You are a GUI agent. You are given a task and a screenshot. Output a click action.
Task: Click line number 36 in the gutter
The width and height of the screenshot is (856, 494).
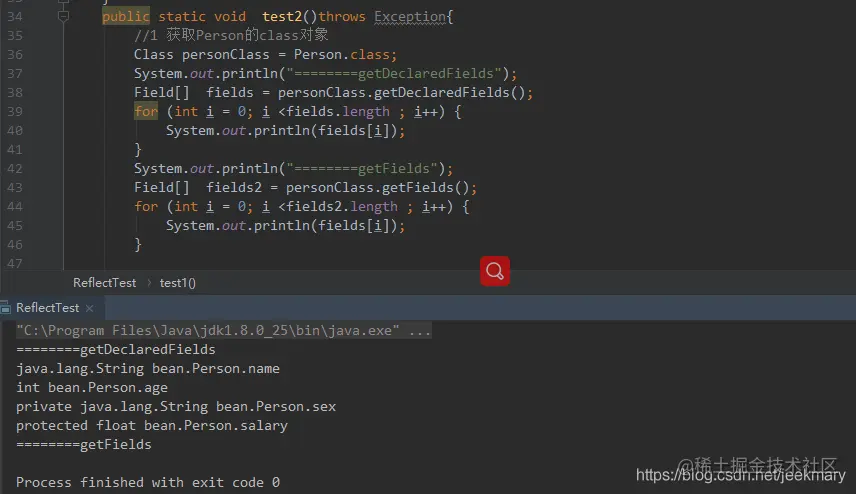coord(15,55)
